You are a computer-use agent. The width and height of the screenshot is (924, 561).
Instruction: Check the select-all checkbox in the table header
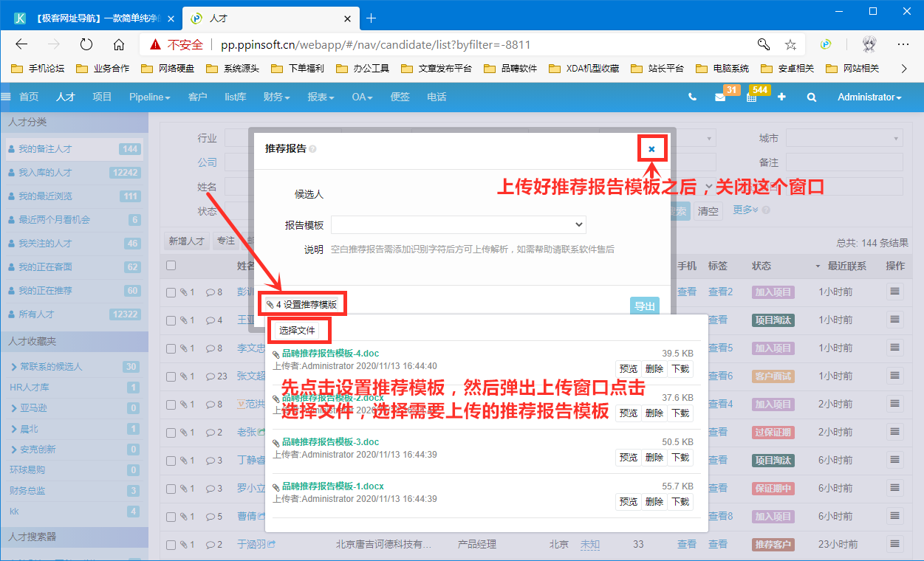pos(169,266)
